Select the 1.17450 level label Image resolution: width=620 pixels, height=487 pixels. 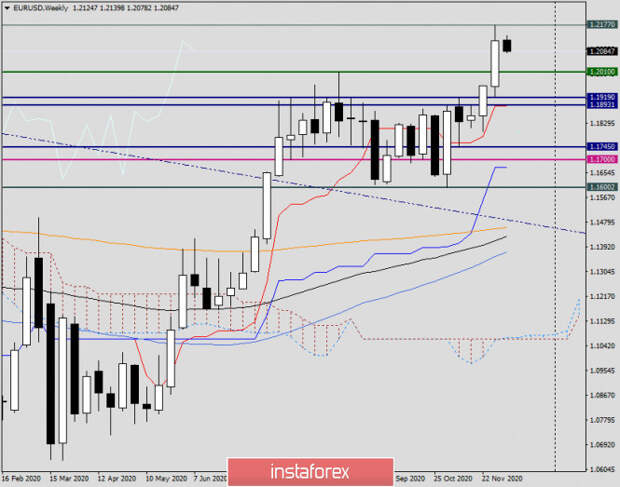(601, 148)
